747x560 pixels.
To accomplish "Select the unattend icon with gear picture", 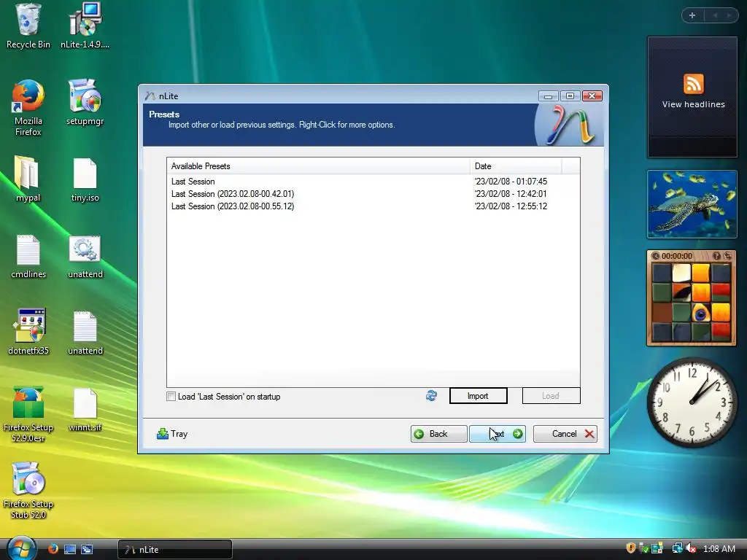I will 85,256.
